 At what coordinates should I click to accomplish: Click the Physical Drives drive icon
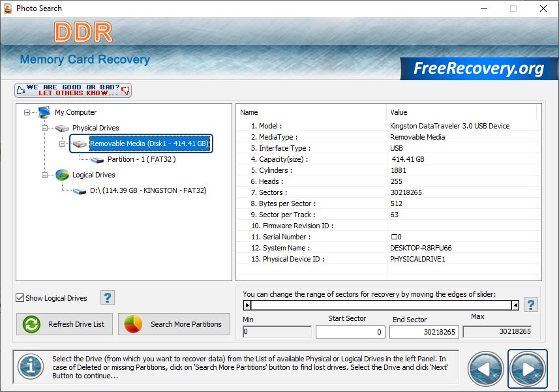point(62,128)
